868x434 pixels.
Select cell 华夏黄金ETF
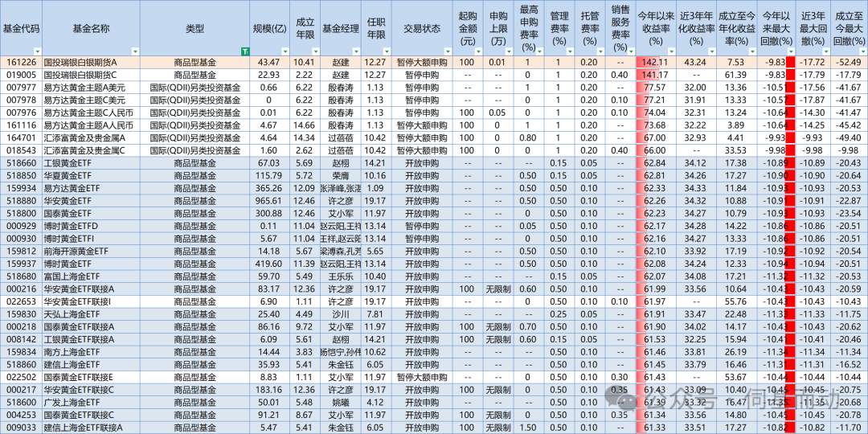91,176
